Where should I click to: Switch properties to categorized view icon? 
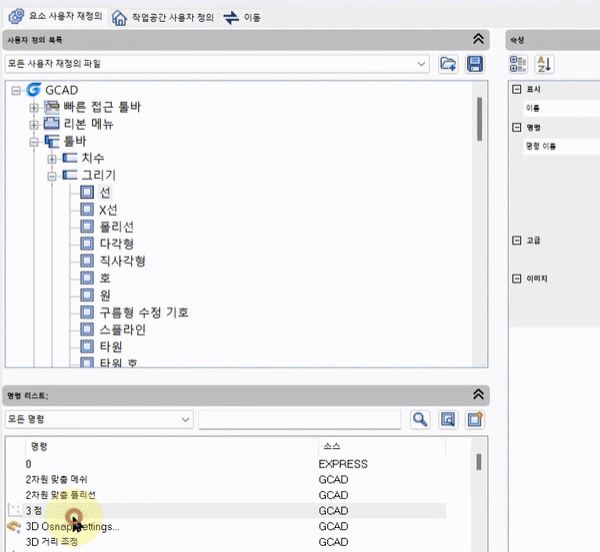[x=518, y=64]
